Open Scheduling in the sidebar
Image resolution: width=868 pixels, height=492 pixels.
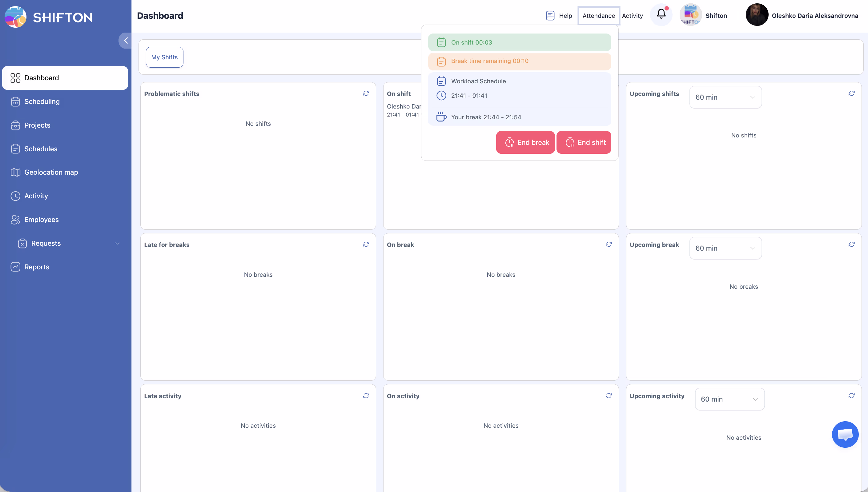click(x=42, y=101)
